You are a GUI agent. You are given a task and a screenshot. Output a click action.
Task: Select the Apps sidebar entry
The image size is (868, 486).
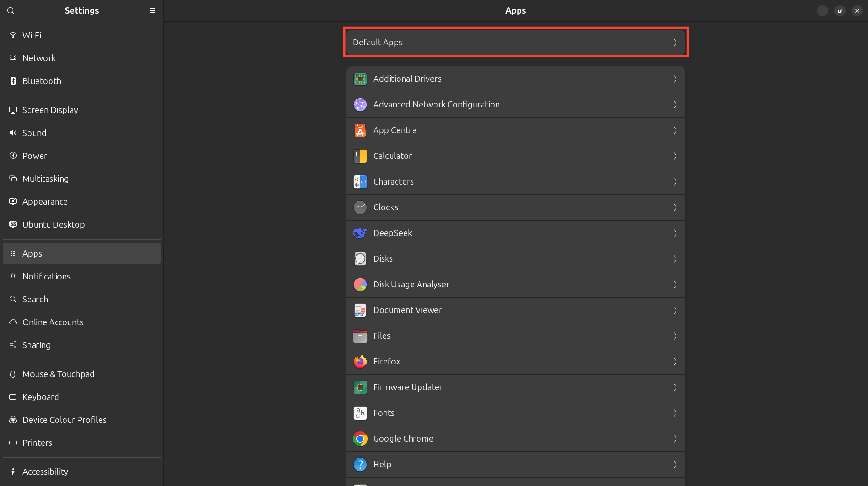(x=82, y=254)
